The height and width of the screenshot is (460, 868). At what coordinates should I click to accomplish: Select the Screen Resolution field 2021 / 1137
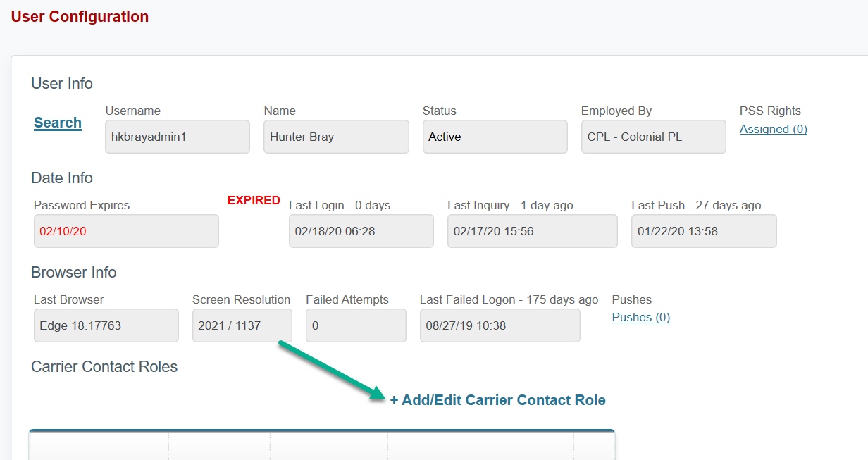[x=242, y=325]
